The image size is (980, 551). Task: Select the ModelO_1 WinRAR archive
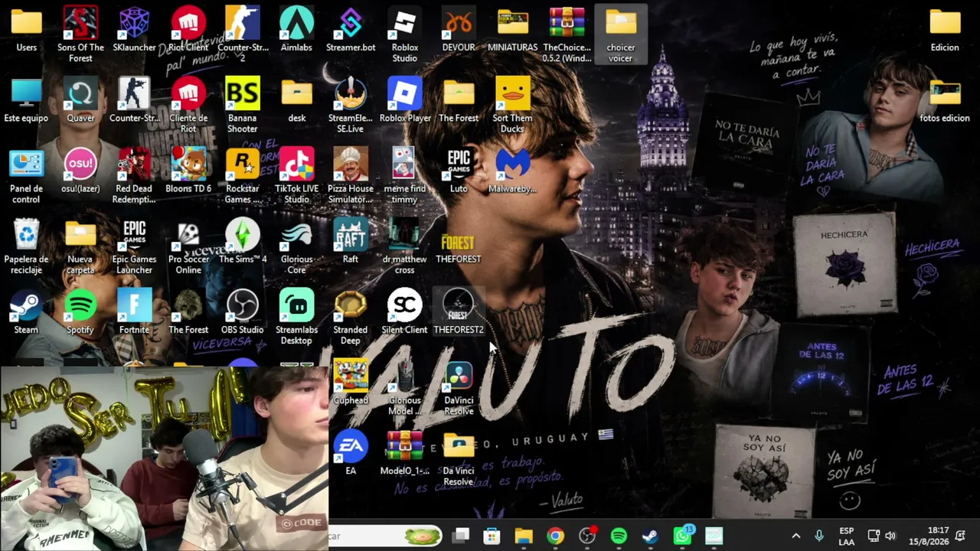[404, 453]
